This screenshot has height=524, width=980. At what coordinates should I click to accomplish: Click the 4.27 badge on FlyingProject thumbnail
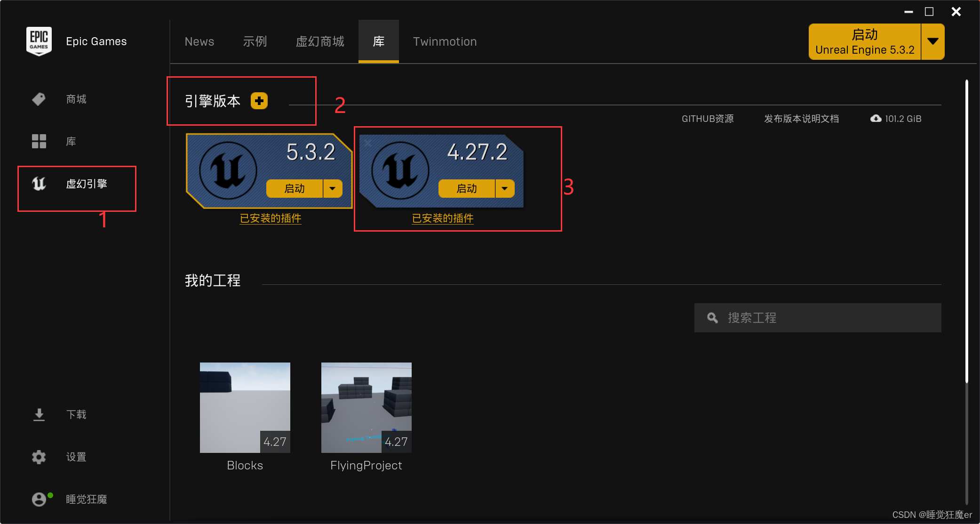397,442
